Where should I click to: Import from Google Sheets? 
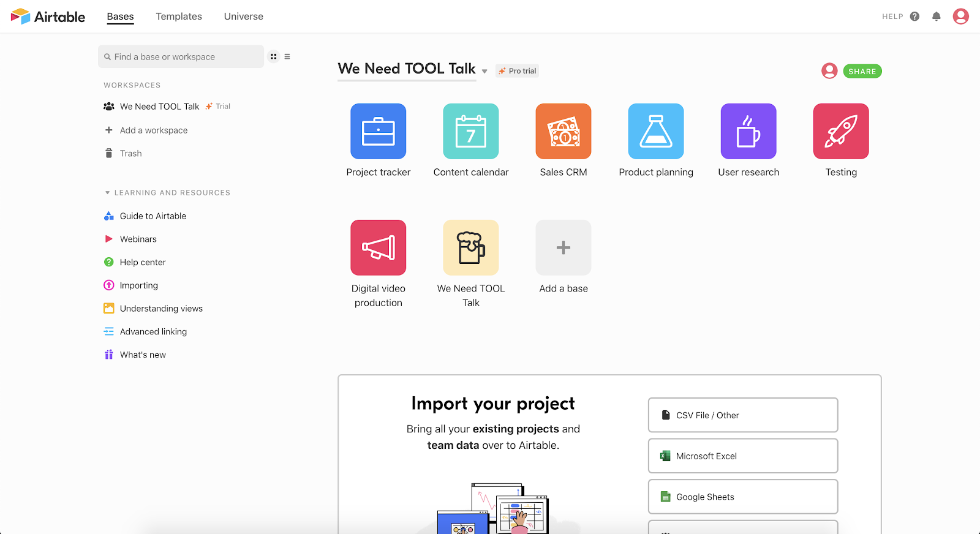pyautogui.click(x=743, y=497)
